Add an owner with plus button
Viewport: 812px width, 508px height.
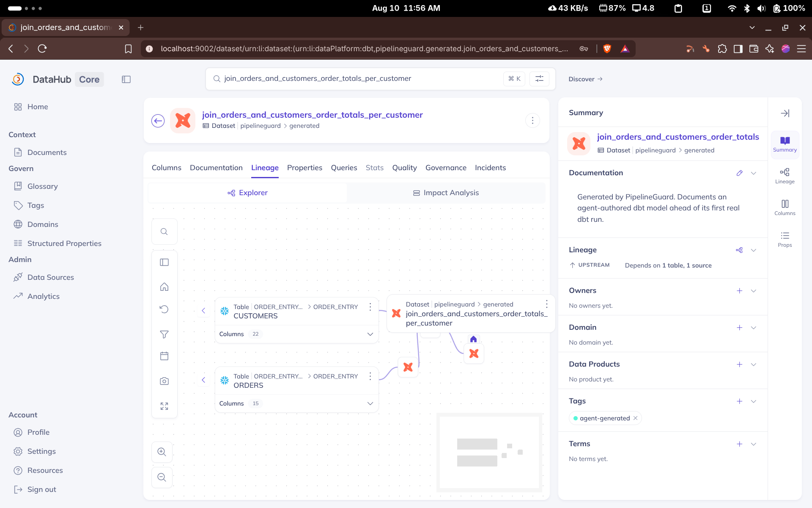pos(739,291)
